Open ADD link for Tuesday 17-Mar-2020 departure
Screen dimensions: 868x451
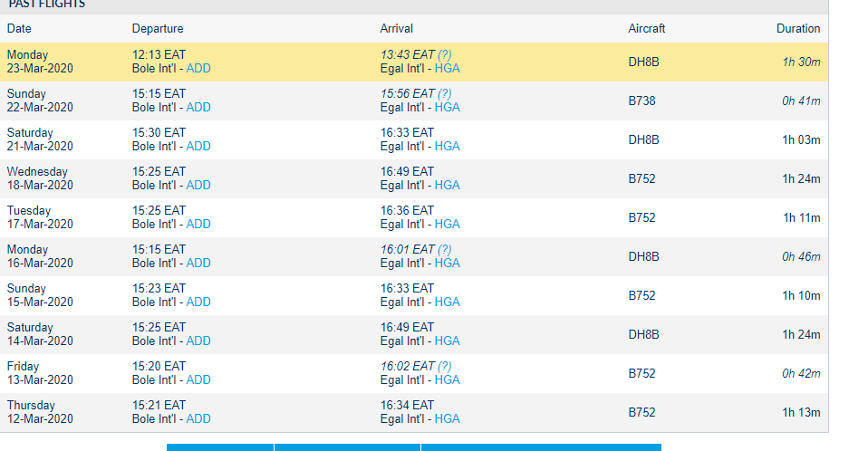(x=198, y=224)
